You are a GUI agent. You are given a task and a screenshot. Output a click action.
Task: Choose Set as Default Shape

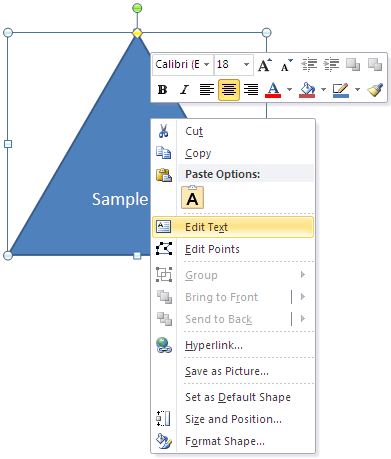tap(238, 397)
